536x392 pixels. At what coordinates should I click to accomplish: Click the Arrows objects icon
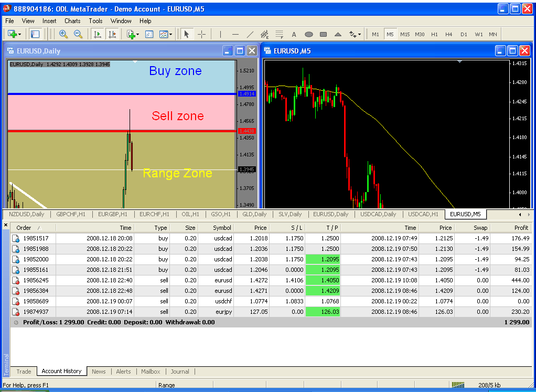coord(352,34)
